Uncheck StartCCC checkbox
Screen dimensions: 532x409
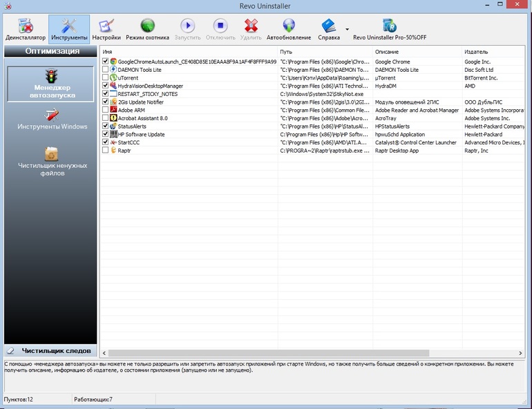click(105, 142)
